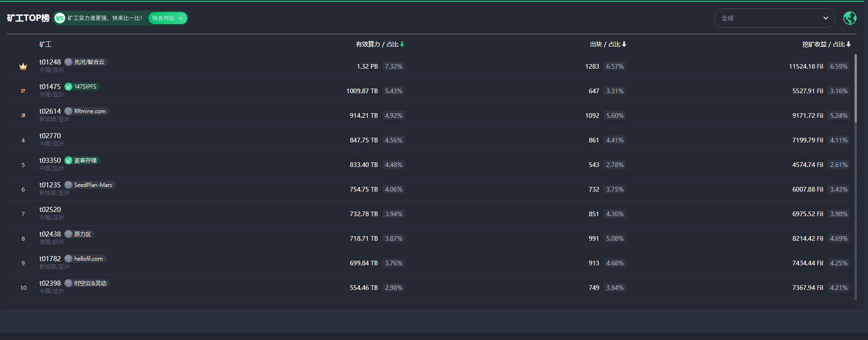Sort by 出块 column arrow
Screen dimensions: 868x340
click(x=624, y=44)
